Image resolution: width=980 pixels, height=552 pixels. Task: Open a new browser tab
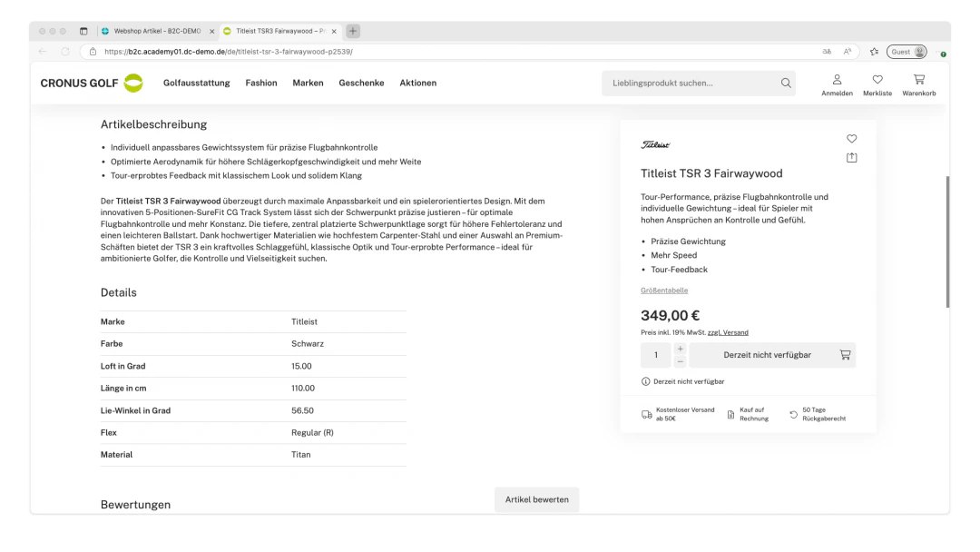pos(353,31)
